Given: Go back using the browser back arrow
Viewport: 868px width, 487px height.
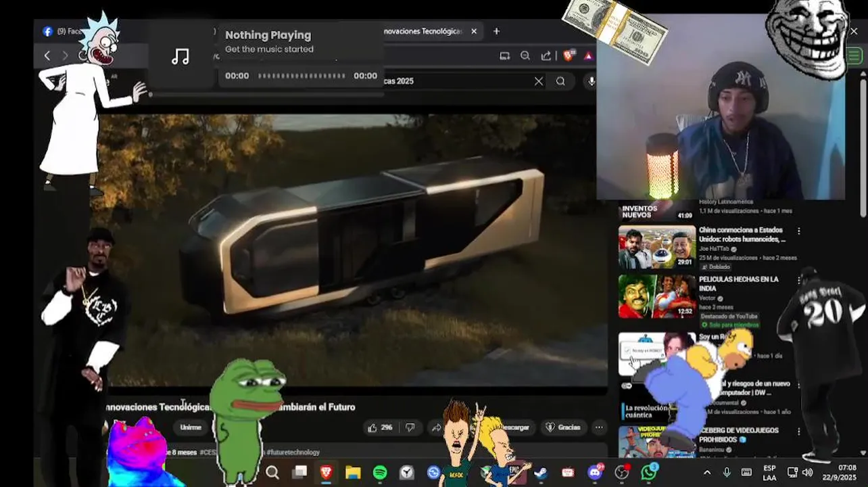Looking at the screenshot, I should pyautogui.click(x=47, y=56).
